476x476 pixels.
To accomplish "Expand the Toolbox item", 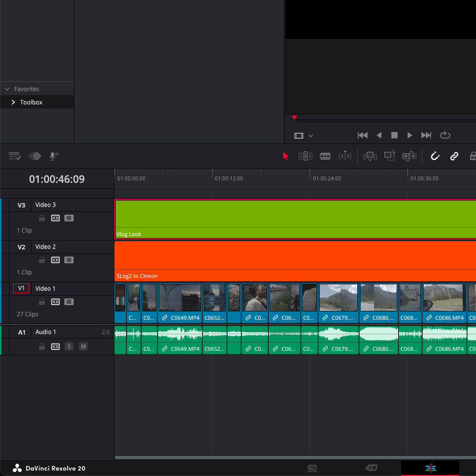I will pos(13,102).
